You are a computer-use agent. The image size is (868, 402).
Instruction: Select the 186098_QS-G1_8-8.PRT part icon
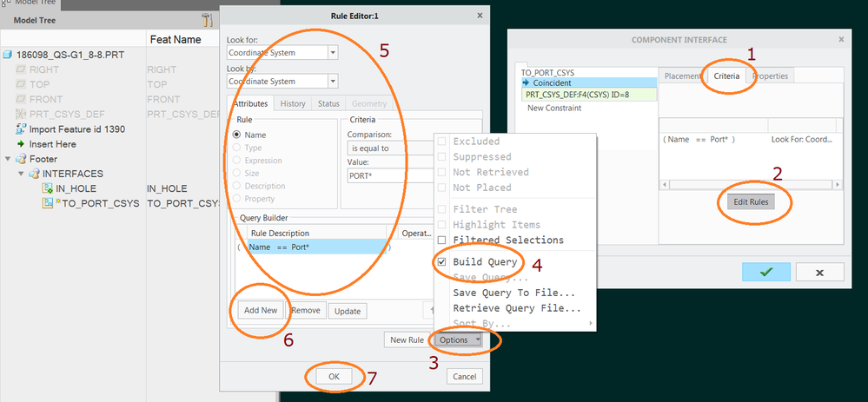(x=9, y=55)
